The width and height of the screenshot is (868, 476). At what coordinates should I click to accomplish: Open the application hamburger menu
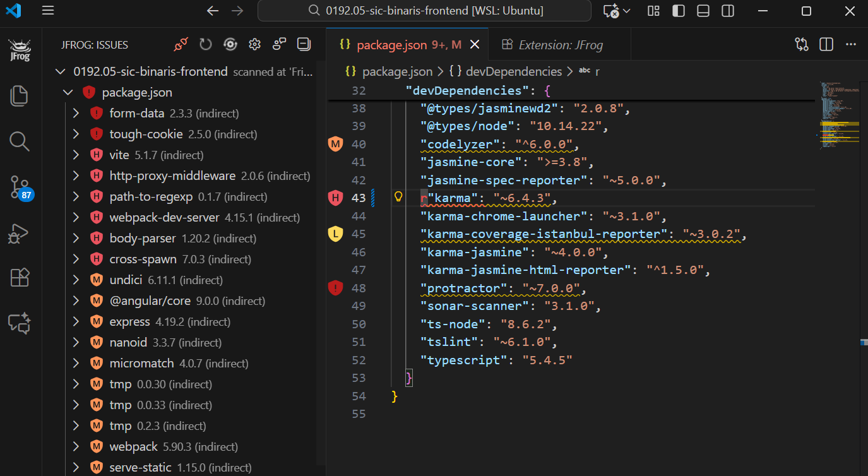tap(47, 11)
